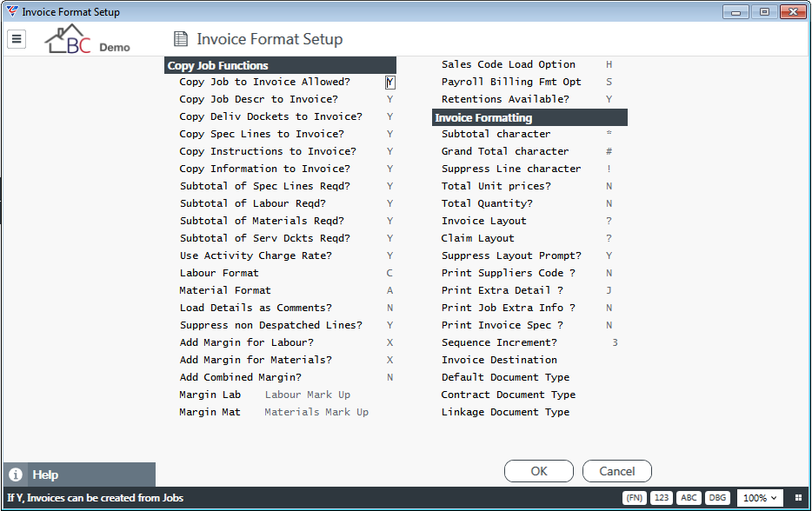This screenshot has height=511, width=812.
Task: Toggle the ABC status bar indicator
Action: click(689, 498)
